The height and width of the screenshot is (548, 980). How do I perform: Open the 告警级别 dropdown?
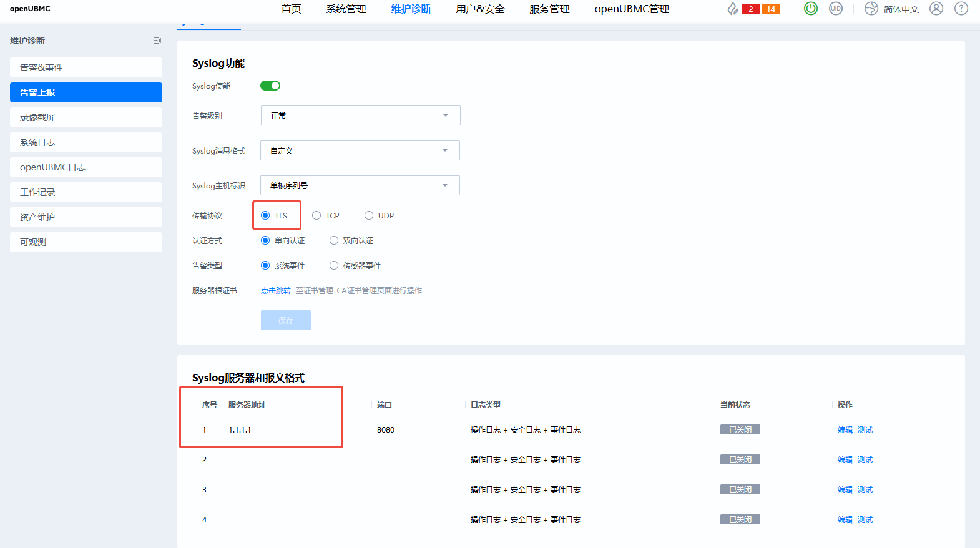[x=361, y=115]
